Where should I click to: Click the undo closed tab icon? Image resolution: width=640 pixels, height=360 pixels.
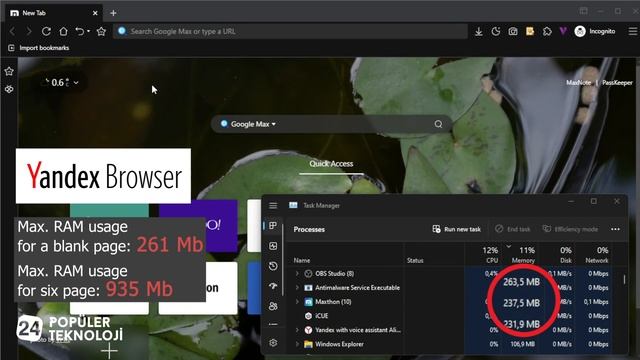coord(79,31)
